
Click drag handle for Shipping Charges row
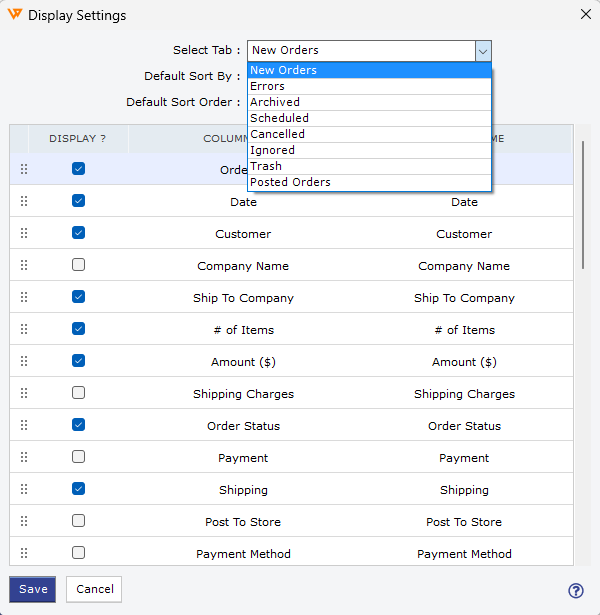tap(24, 394)
